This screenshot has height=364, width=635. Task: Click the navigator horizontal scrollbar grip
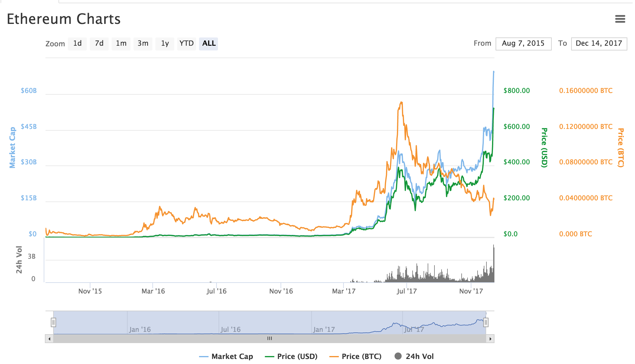[x=270, y=339]
